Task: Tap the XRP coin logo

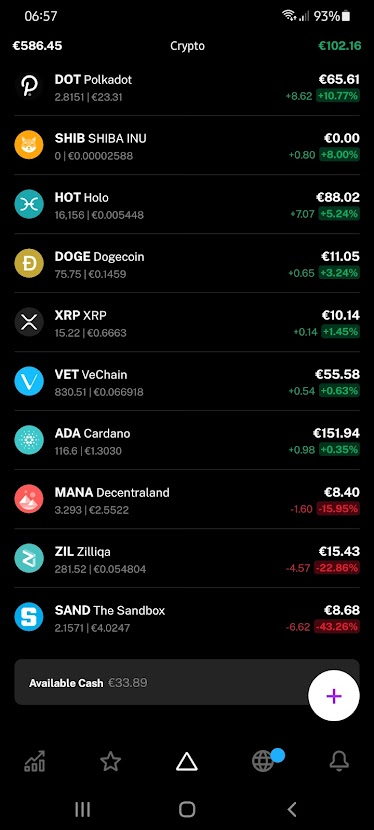Action: [x=29, y=322]
